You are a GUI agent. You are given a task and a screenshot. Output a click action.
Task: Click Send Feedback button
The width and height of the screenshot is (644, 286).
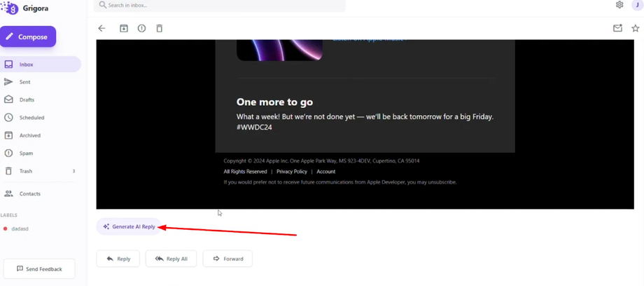(39, 268)
